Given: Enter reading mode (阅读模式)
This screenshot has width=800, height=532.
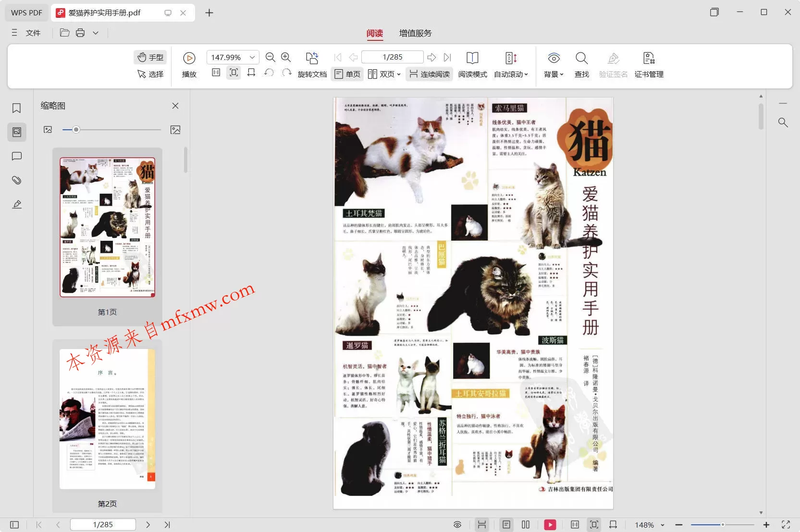Looking at the screenshot, I should [x=472, y=65].
